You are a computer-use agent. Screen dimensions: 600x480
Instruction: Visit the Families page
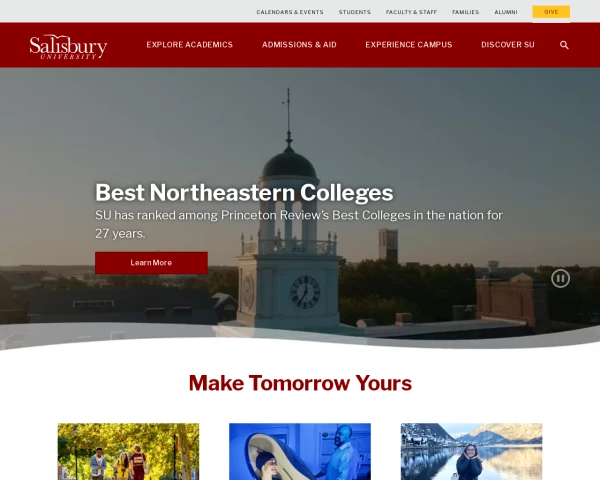tap(465, 12)
